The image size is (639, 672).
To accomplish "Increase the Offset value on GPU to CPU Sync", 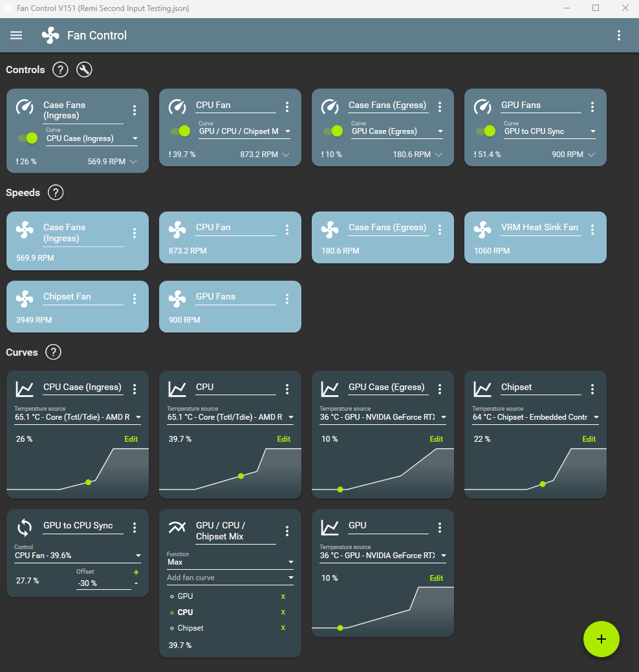I will (135, 572).
